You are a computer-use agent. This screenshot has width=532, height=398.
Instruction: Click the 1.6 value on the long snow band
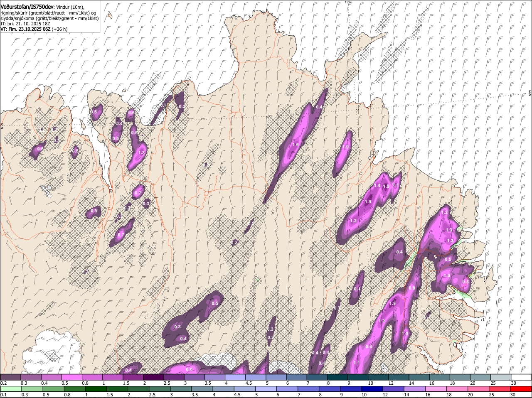click(x=296, y=145)
